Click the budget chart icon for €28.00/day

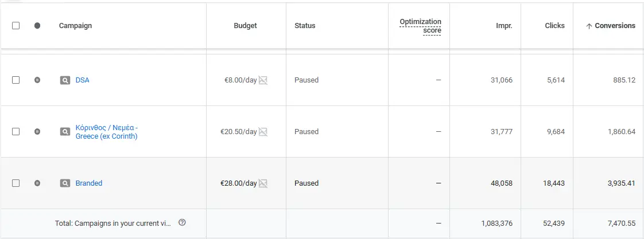coord(263,183)
